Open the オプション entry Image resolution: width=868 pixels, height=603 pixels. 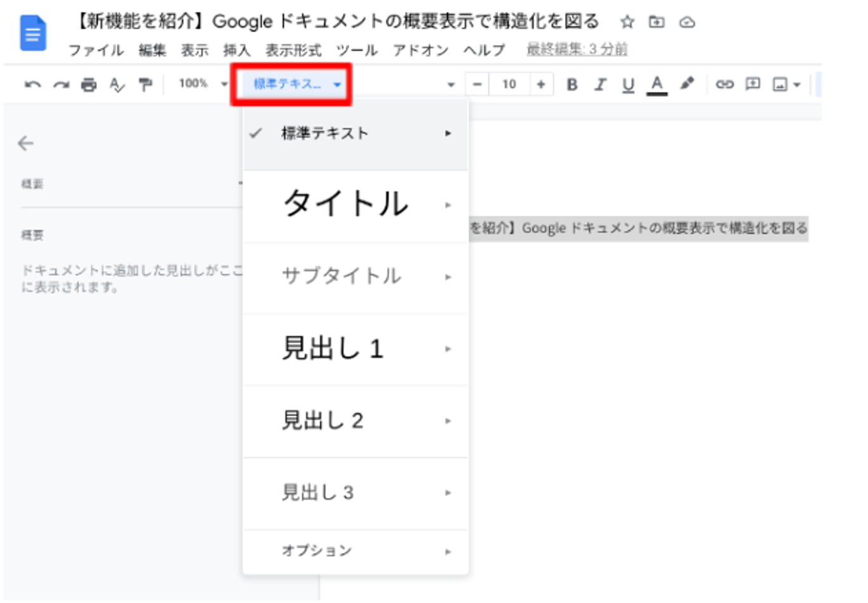pos(355,551)
